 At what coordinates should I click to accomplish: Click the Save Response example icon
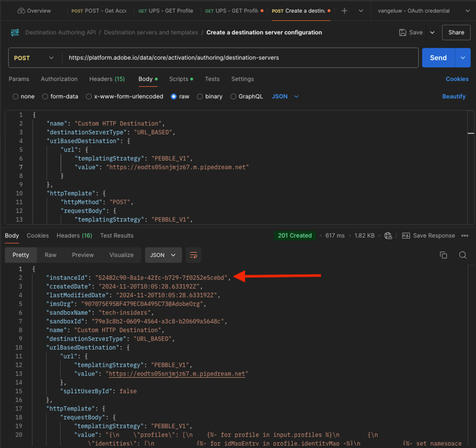point(406,235)
